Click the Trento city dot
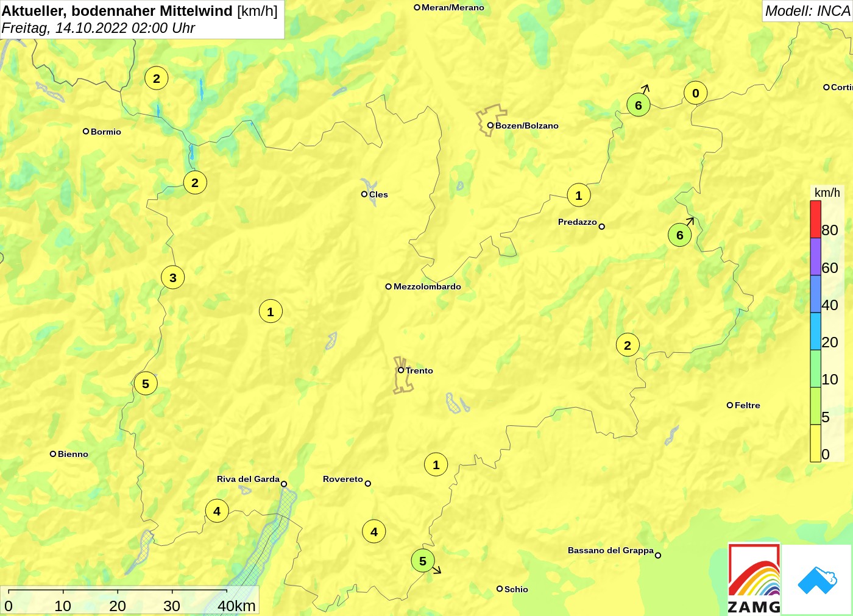This screenshot has width=853, height=616. 401,370
